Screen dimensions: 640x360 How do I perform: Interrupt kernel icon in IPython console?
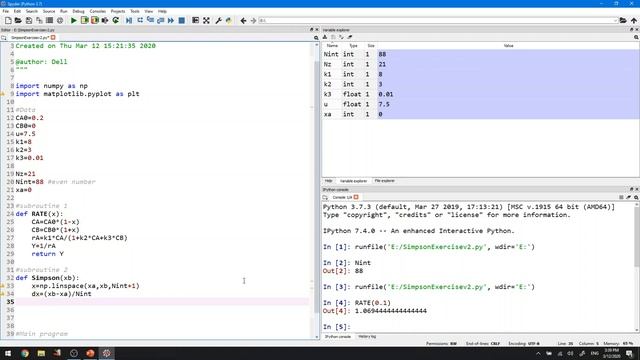coord(621,197)
